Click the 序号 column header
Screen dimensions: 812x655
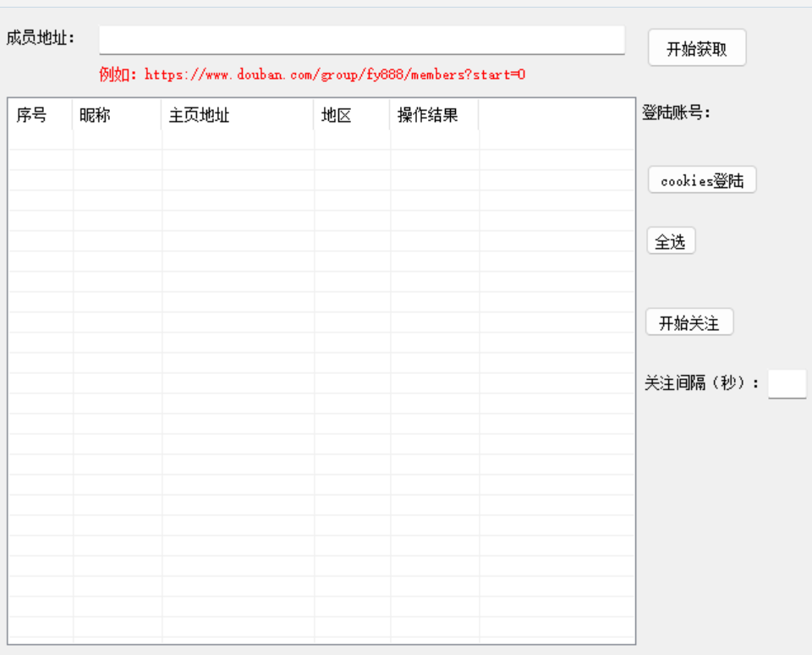pos(40,114)
